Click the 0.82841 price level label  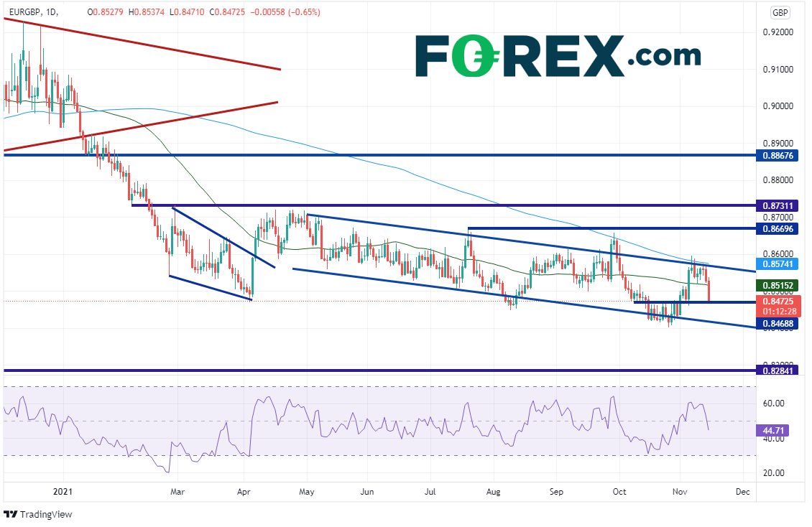pos(779,370)
